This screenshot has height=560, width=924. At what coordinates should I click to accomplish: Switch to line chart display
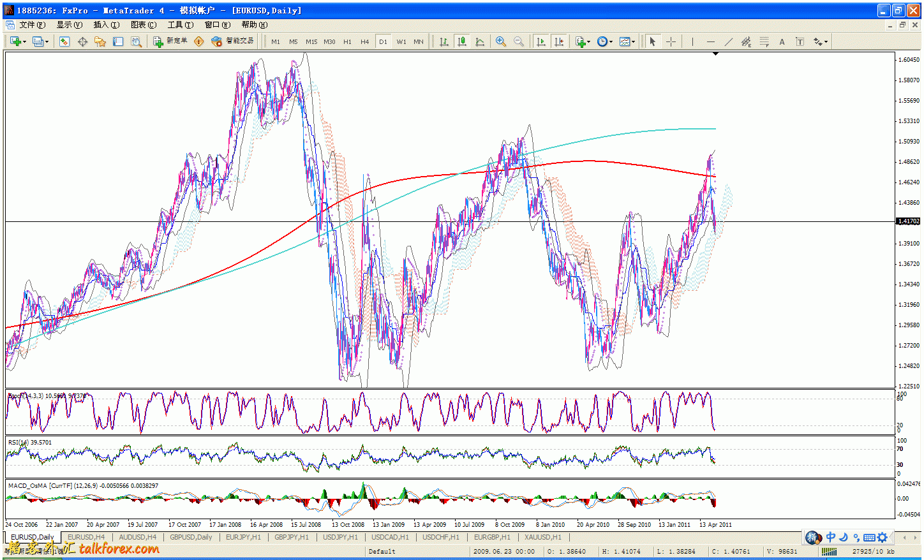[480, 41]
